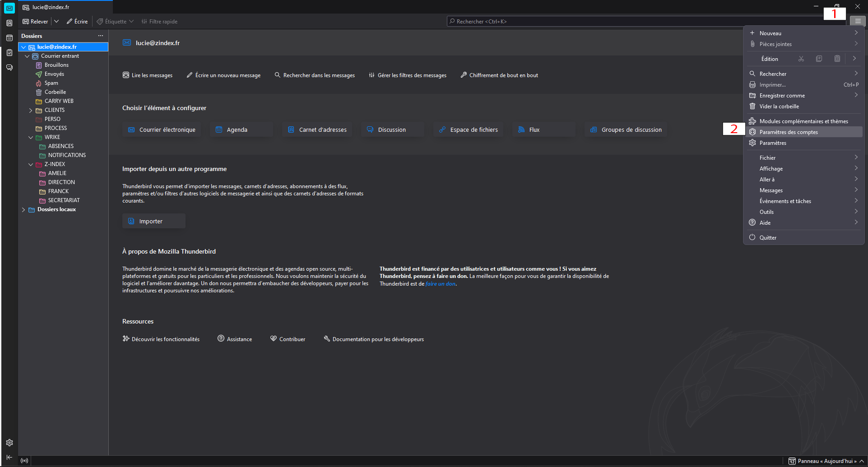
Task: Click Gérer les filtres des messages
Action: click(408, 75)
